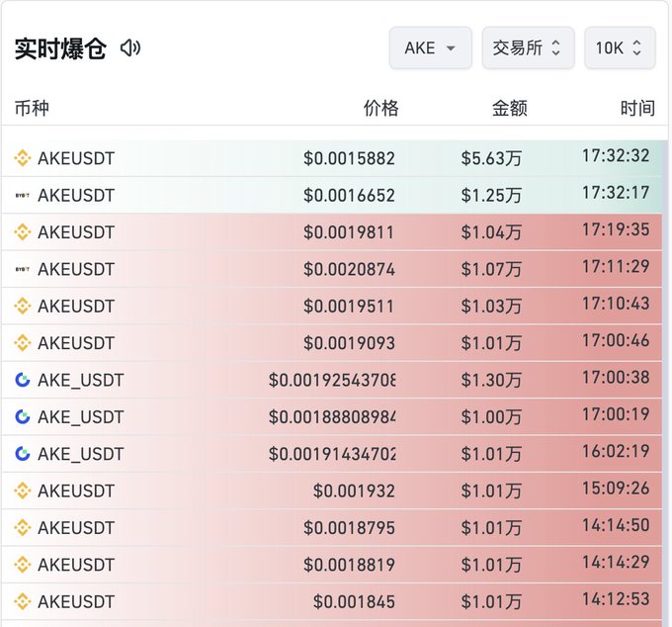The width and height of the screenshot is (672, 627).
Task: Click the Binance icon in the 17:32:32 row
Action: (23, 158)
